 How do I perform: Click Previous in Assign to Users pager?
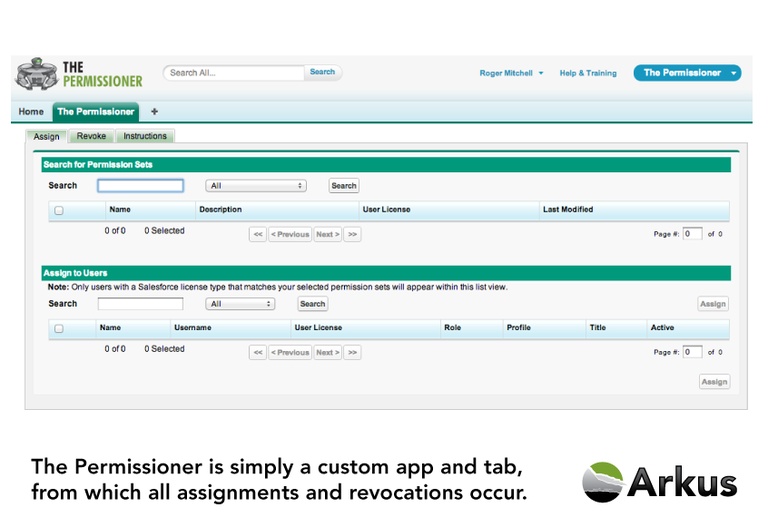pyautogui.click(x=290, y=352)
